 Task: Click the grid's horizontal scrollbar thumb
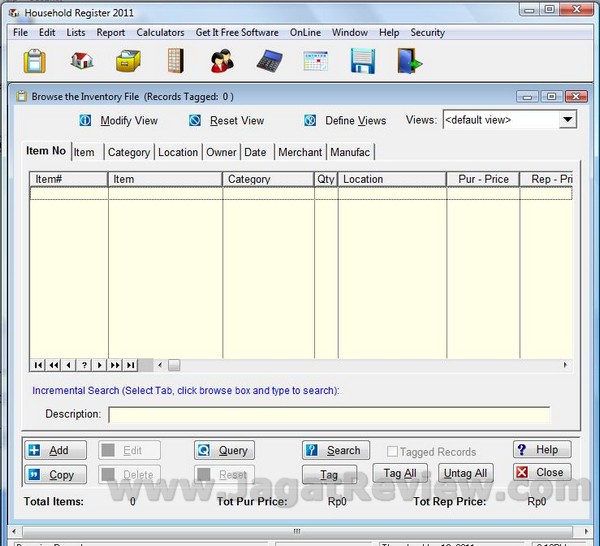[174, 365]
